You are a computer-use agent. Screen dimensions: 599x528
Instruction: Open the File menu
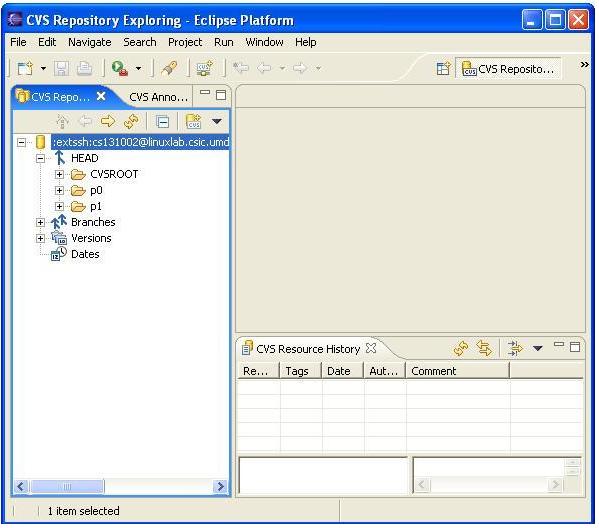tap(18, 42)
